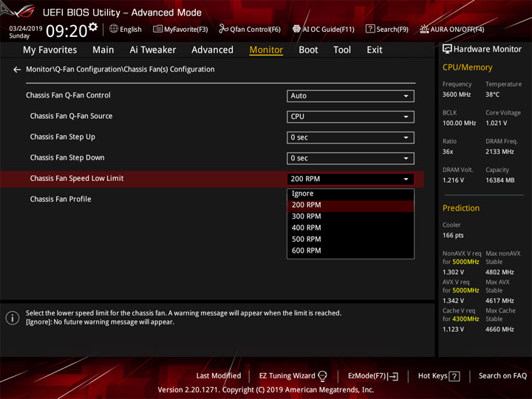Image resolution: width=532 pixels, height=399 pixels.
Task: Select 400 RPM option
Action: [350, 228]
